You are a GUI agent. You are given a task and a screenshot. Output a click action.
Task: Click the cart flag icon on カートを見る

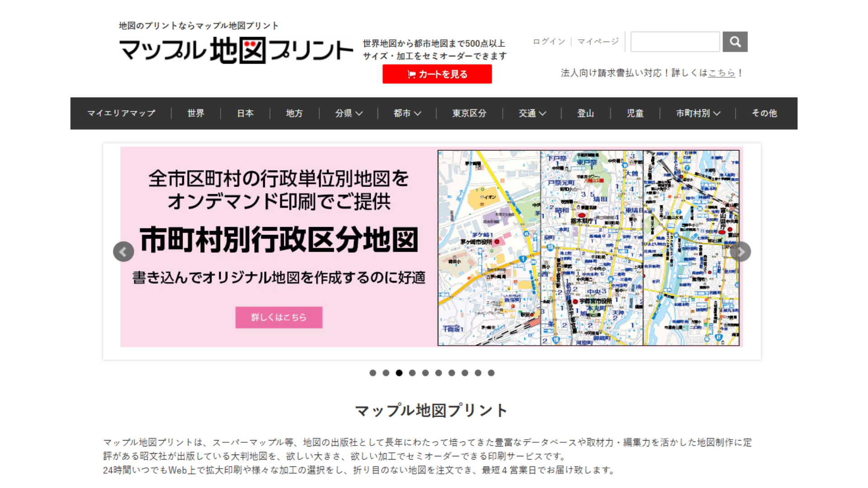[411, 74]
